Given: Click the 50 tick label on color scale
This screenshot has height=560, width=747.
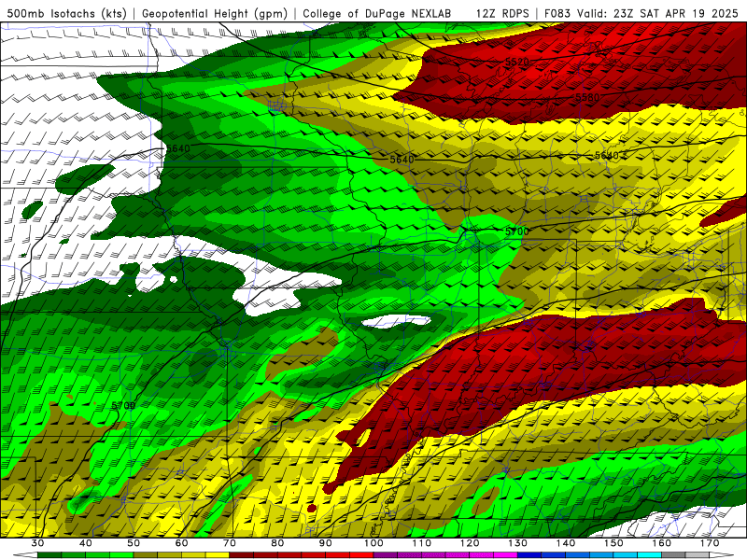Looking at the screenshot, I should point(134,543).
